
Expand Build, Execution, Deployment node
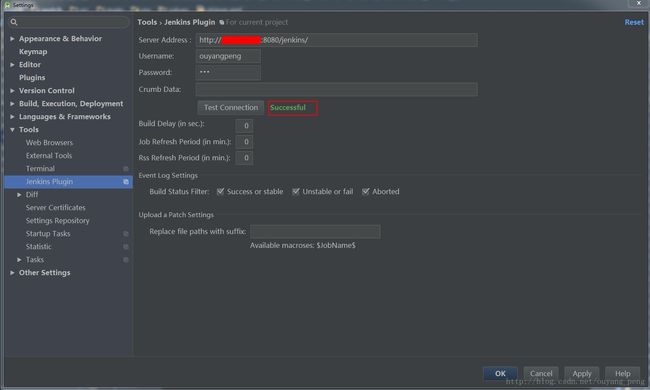point(12,104)
